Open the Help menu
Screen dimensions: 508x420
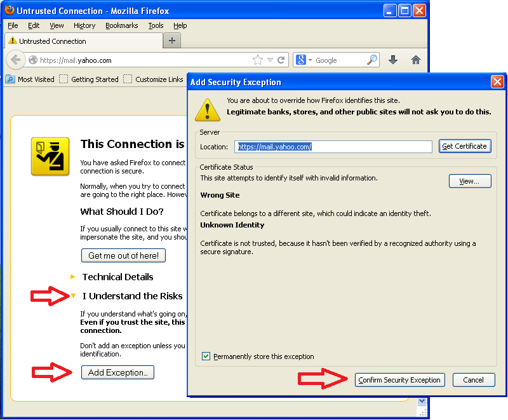pos(180,25)
